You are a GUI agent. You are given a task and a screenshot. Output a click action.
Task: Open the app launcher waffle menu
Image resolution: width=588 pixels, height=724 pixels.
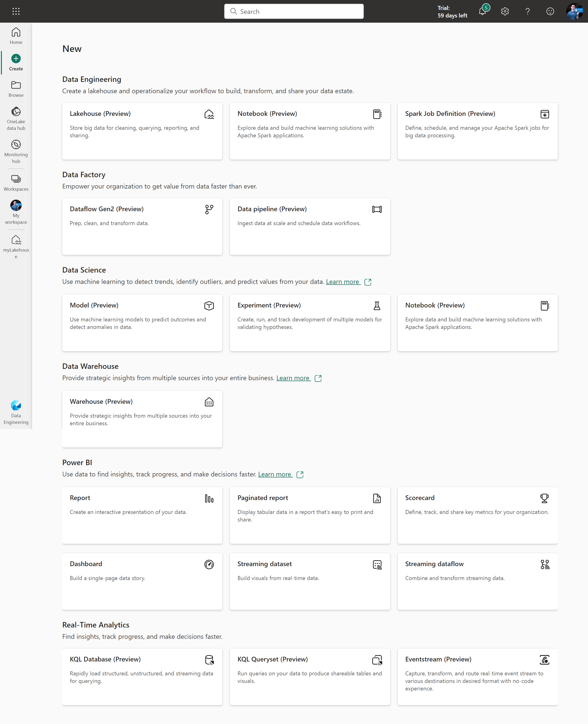click(x=16, y=11)
